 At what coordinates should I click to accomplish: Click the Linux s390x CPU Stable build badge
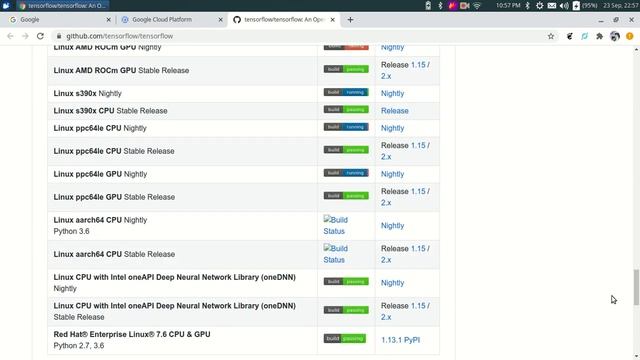click(x=346, y=109)
